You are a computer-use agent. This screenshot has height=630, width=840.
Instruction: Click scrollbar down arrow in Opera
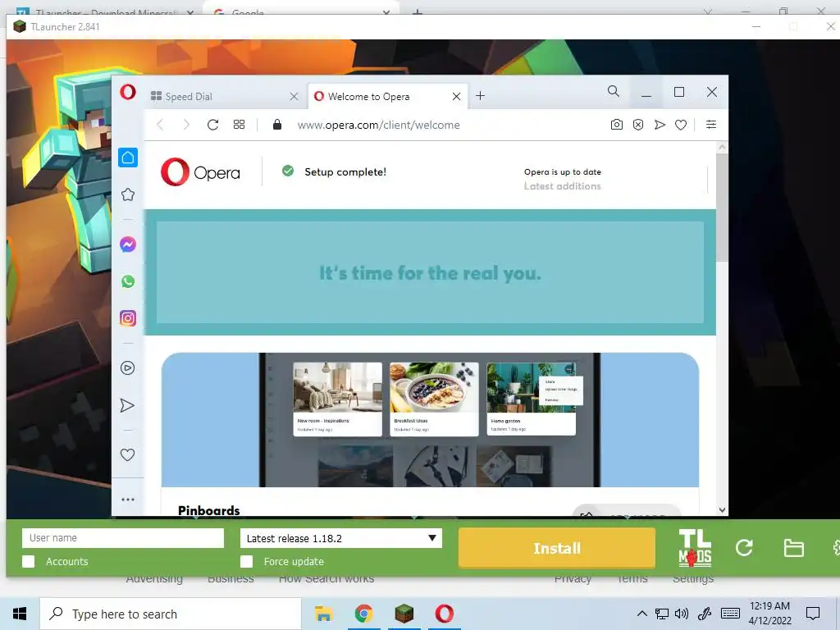[722, 510]
